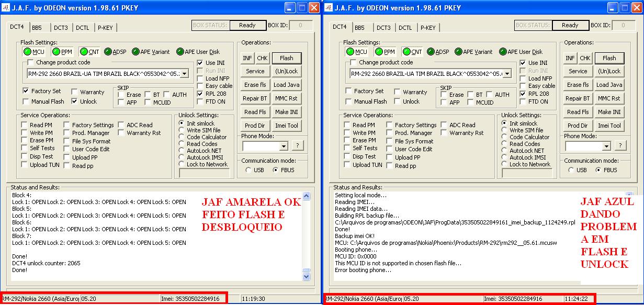
Task: Click the question mark button, right JAF window
Action: click(619, 146)
